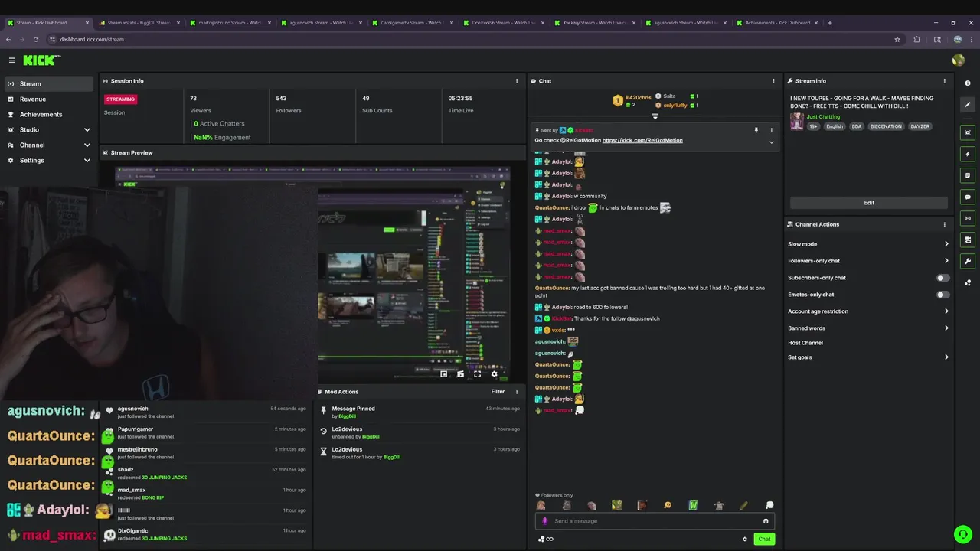
Task: Switch to DonPool96 Stream browser tab
Action: click(503, 23)
